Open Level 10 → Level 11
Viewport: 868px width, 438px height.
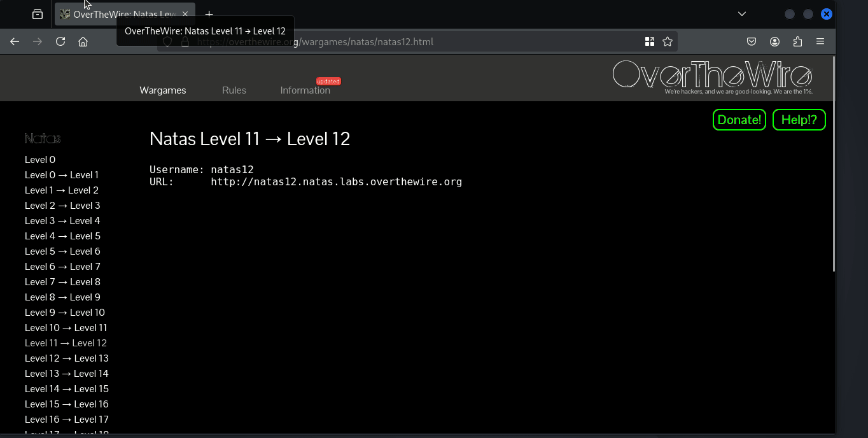pyautogui.click(x=66, y=328)
